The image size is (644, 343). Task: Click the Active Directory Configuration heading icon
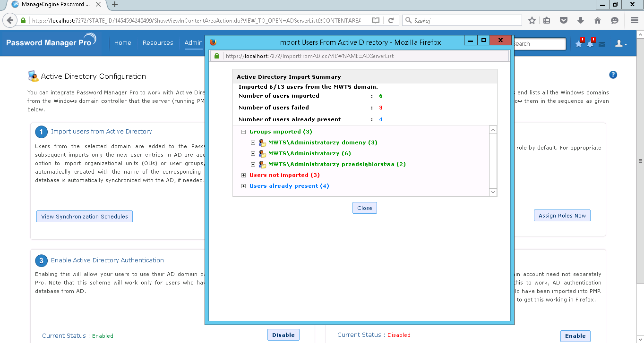tap(33, 76)
